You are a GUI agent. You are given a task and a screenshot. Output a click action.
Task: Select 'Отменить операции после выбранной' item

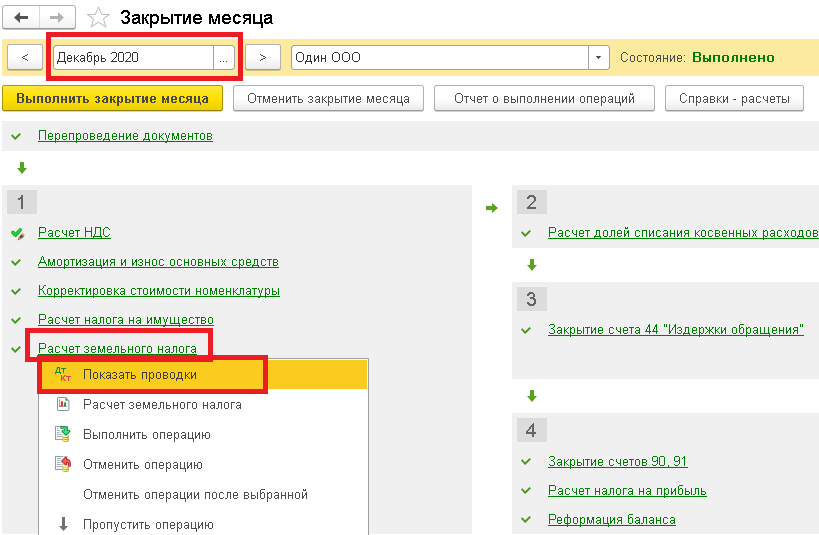[203, 494]
